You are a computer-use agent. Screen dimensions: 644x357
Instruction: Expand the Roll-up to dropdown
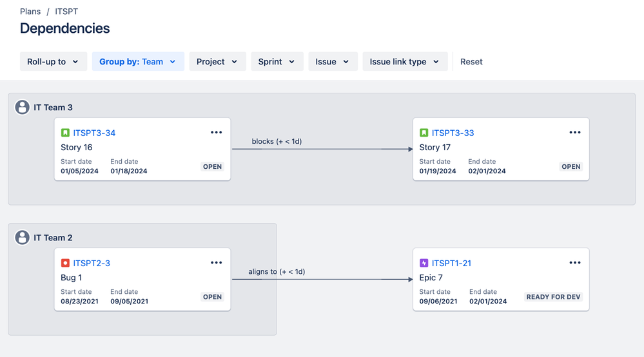point(54,62)
